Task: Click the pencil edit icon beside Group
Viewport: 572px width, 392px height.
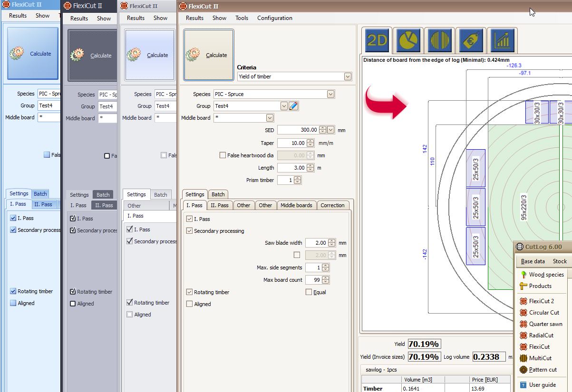Action: (x=294, y=106)
